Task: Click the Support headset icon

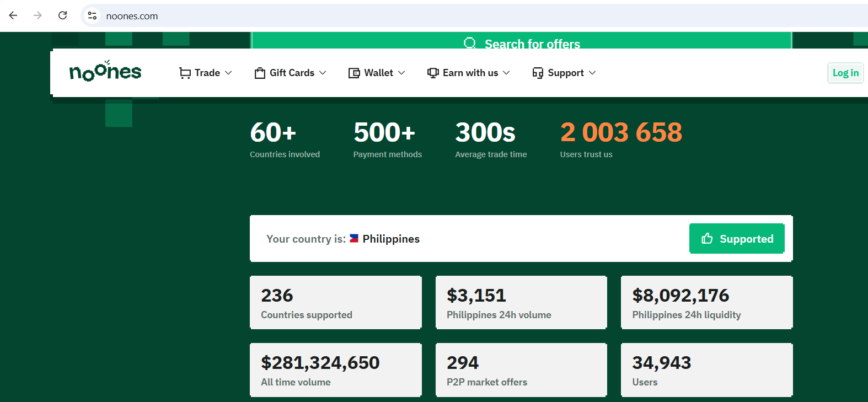Action: click(x=538, y=73)
